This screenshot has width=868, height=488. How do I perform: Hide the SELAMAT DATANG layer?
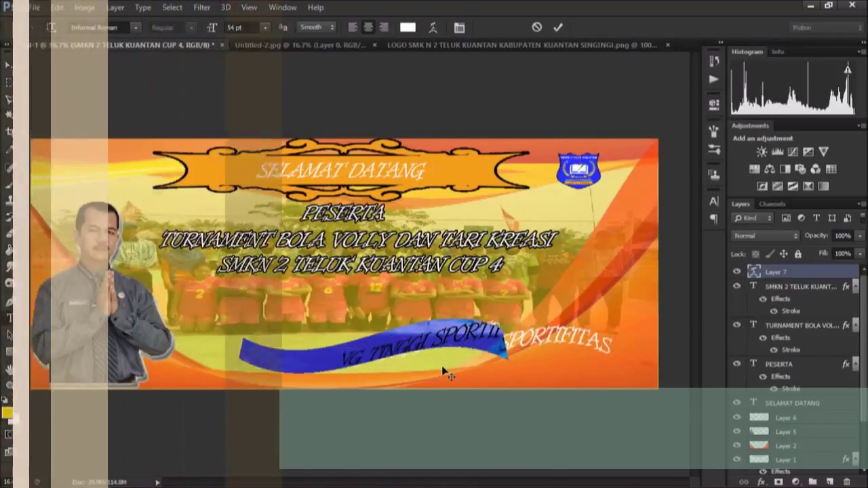(736, 403)
